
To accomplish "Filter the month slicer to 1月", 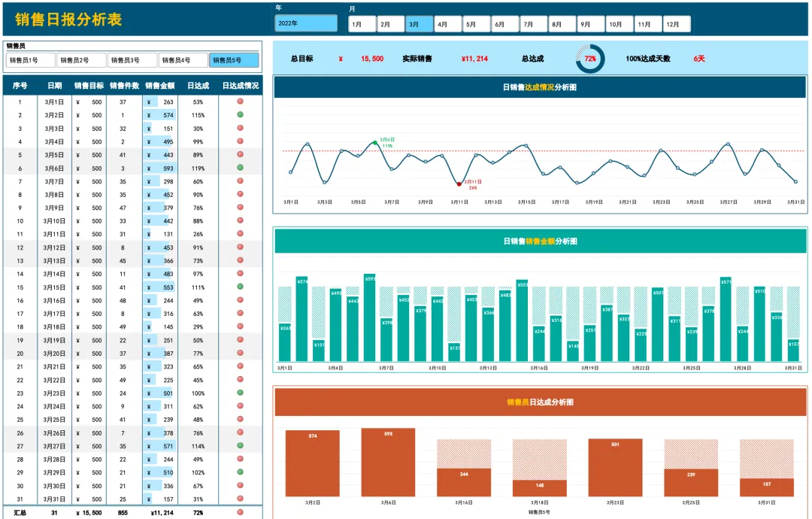I will point(362,24).
